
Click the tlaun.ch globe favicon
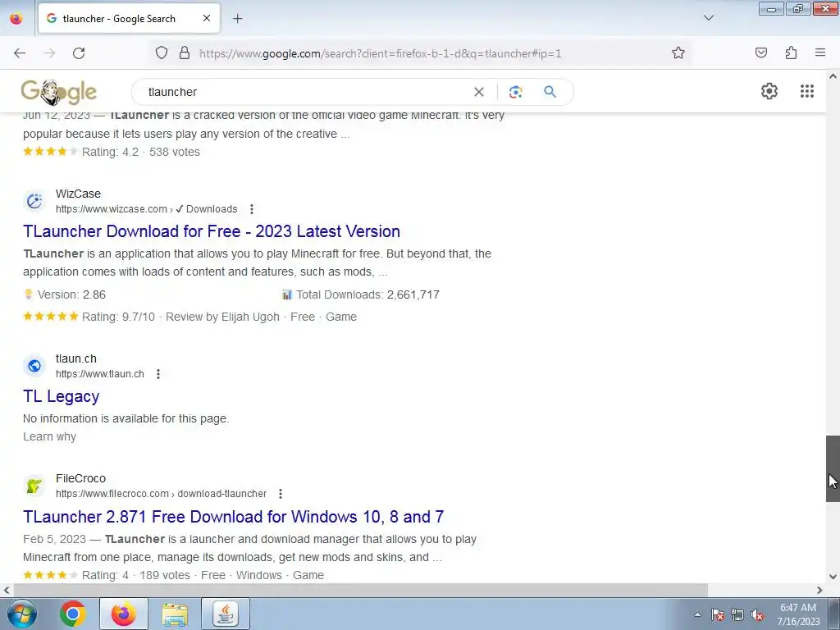(34, 366)
